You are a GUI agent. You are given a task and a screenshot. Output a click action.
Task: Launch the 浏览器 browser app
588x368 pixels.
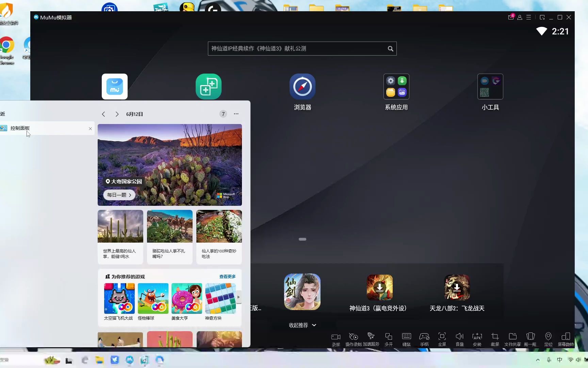pos(303,87)
